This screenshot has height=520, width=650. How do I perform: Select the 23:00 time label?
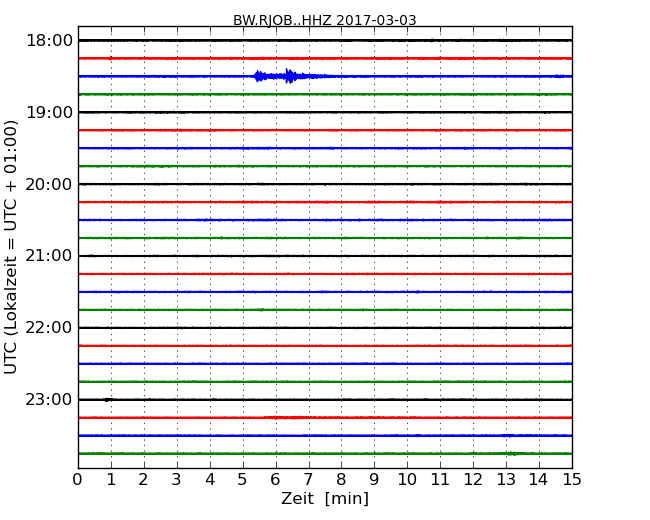pos(49,399)
